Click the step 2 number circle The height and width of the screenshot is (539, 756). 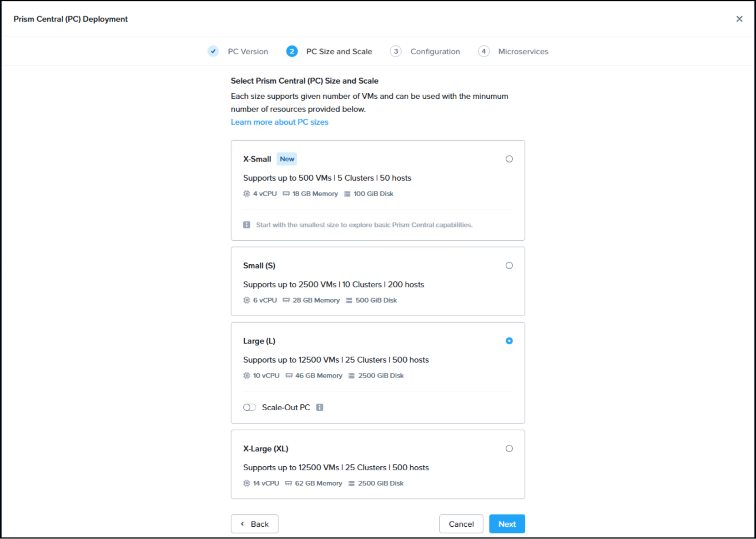point(292,51)
